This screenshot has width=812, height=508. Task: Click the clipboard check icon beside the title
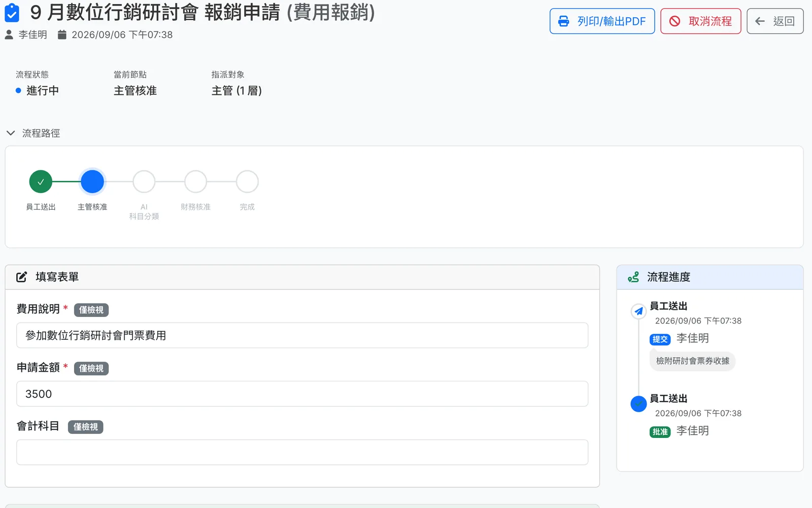[x=12, y=13]
